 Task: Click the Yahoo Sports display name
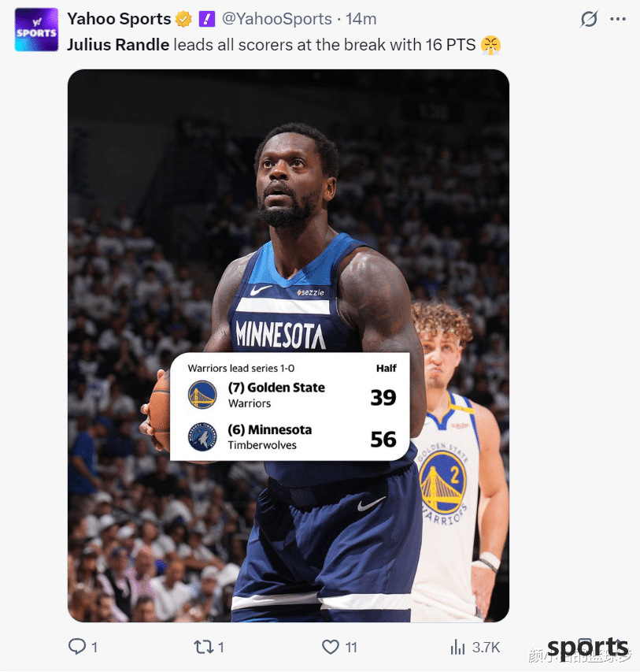coord(119,19)
